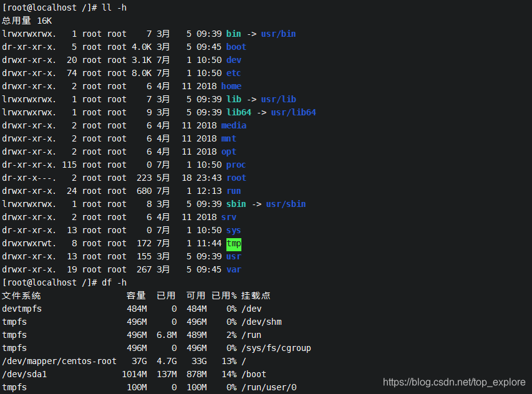Select the 'sbin' symlink name
The height and width of the screenshot is (394, 532).
click(236, 204)
